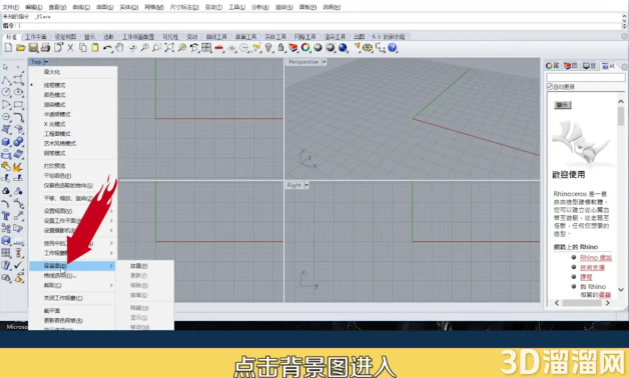This screenshot has width=629, height=378.
Task: Save the model with the floppy disk icon
Action: [x=33, y=48]
